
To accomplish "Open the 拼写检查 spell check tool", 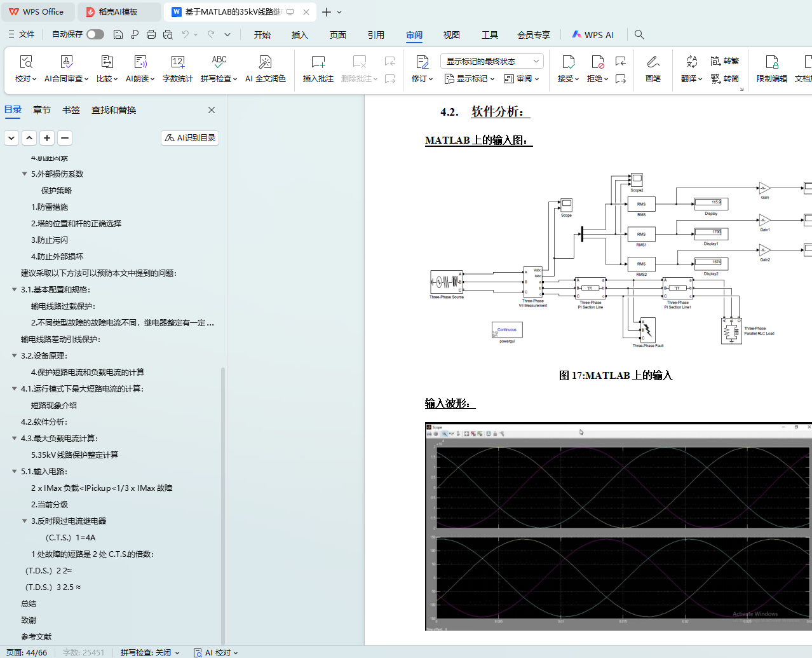I will (219, 69).
